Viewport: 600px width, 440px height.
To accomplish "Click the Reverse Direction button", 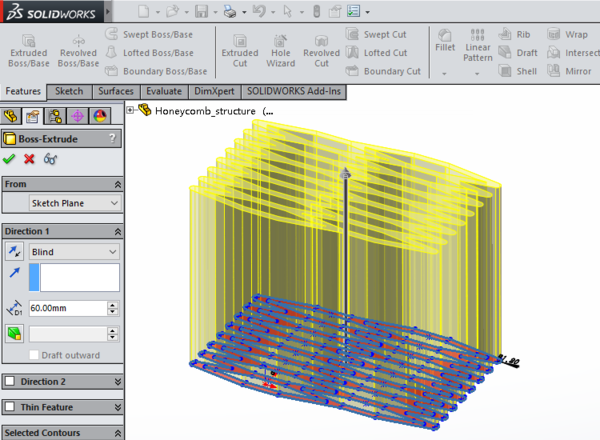I will click(x=15, y=251).
